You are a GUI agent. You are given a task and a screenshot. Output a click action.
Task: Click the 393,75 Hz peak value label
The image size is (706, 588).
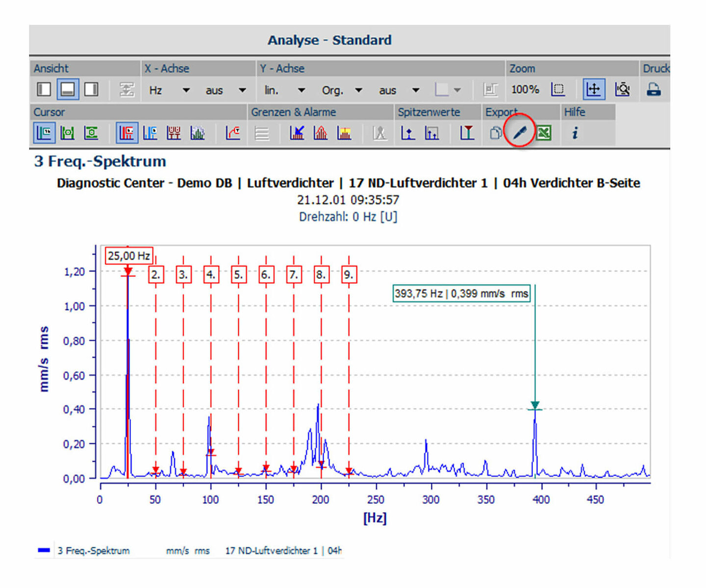coord(461,294)
